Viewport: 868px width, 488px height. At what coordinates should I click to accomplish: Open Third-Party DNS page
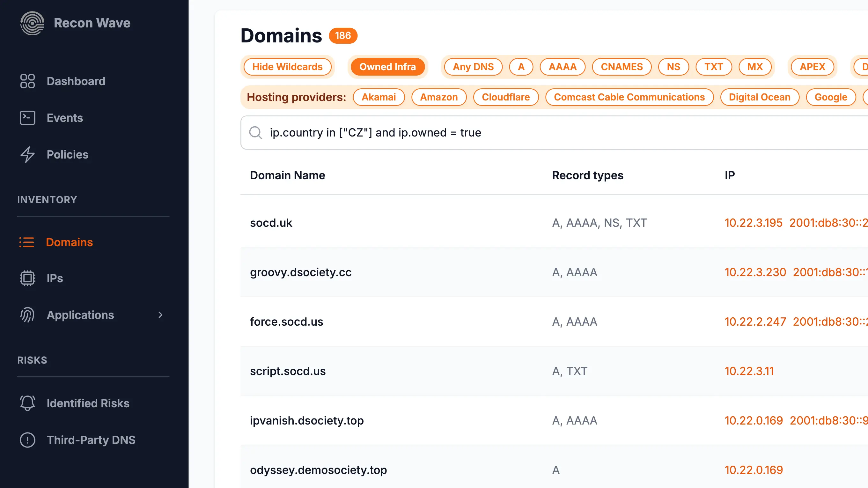91,440
